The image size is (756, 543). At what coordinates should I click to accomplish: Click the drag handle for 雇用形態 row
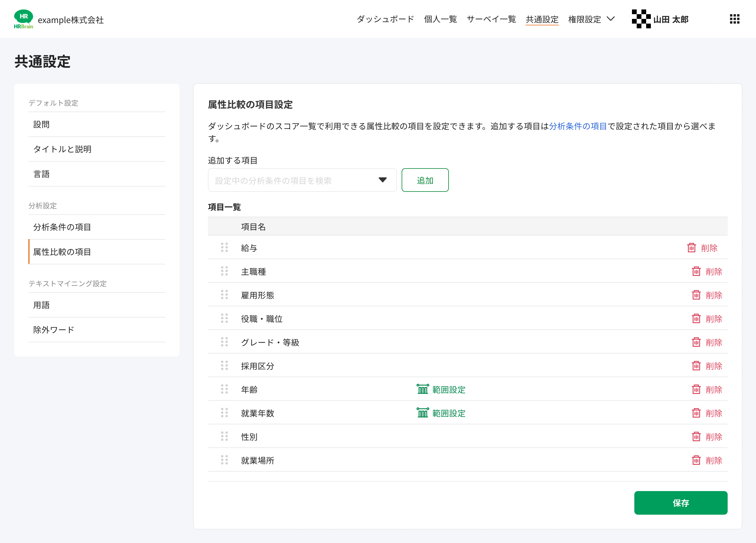click(224, 295)
